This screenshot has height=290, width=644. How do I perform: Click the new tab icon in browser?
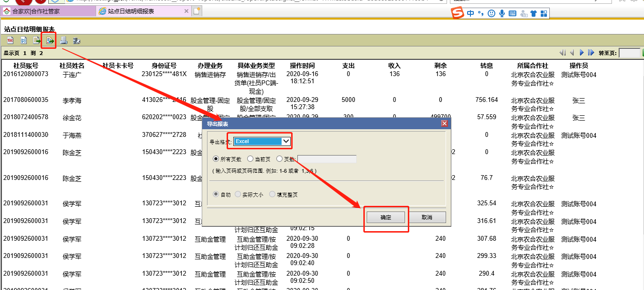(196, 11)
